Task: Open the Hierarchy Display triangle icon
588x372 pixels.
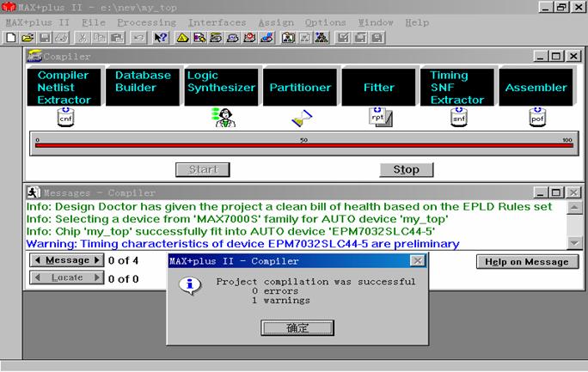Action: 182,38
